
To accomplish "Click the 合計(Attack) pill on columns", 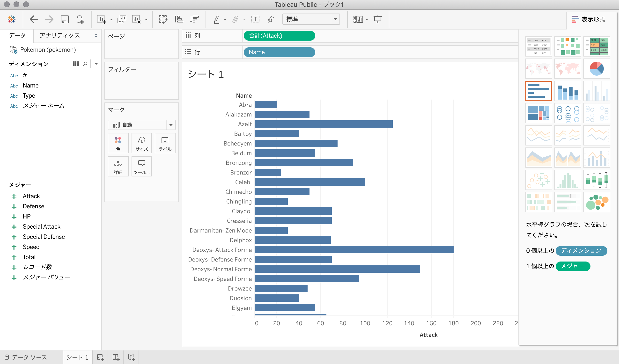I will (x=279, y=36).
